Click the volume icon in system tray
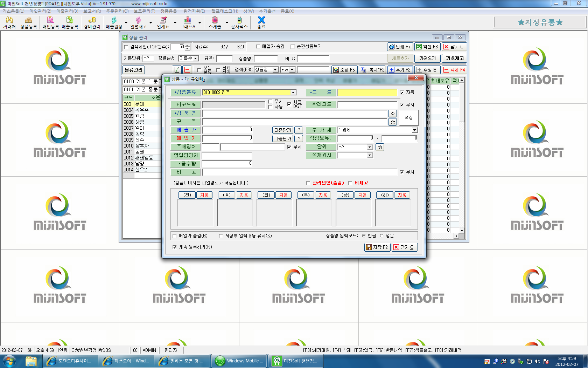 click(538, 361)
